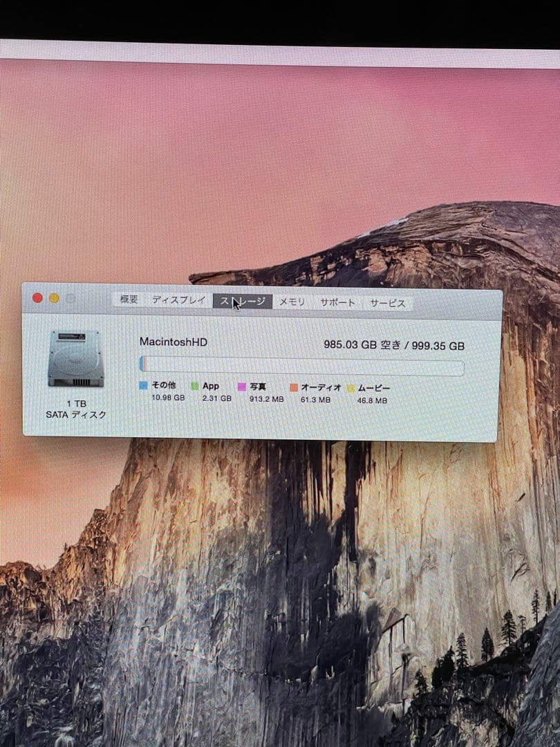Viewport: 560px width, 747px height.
Task: Open the サポート tab
Action: 337,302
